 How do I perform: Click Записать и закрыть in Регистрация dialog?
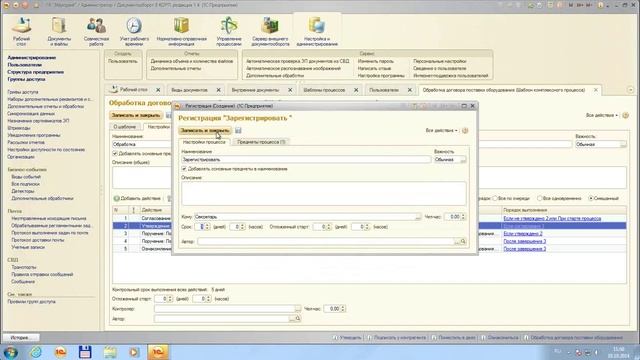[205, 131]
